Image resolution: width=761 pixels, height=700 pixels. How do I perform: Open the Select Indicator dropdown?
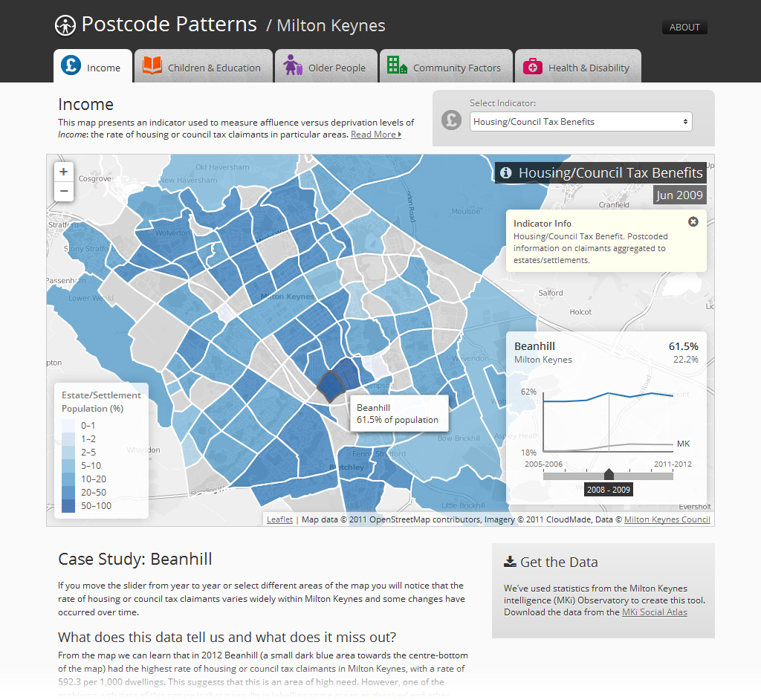(580, 121)
